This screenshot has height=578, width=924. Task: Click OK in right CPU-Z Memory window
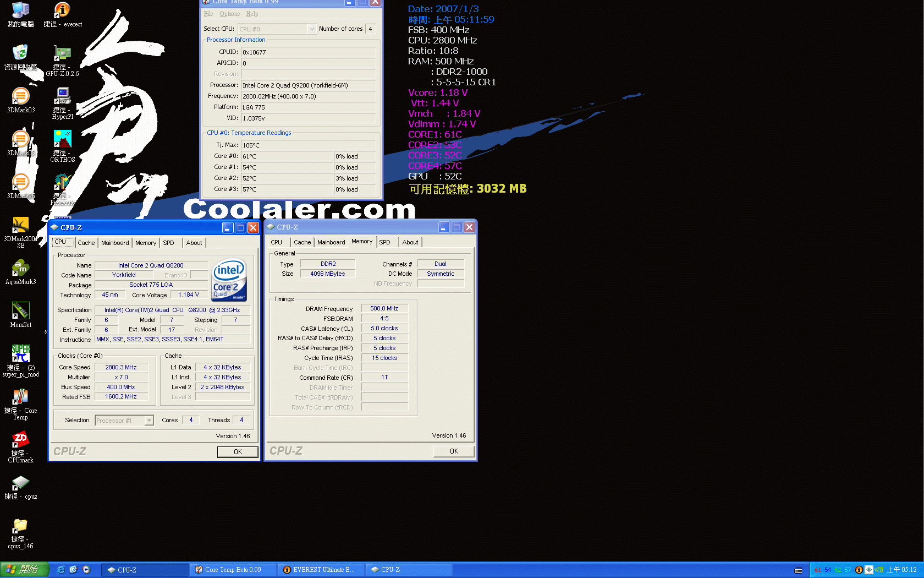(x=454, y=451)
